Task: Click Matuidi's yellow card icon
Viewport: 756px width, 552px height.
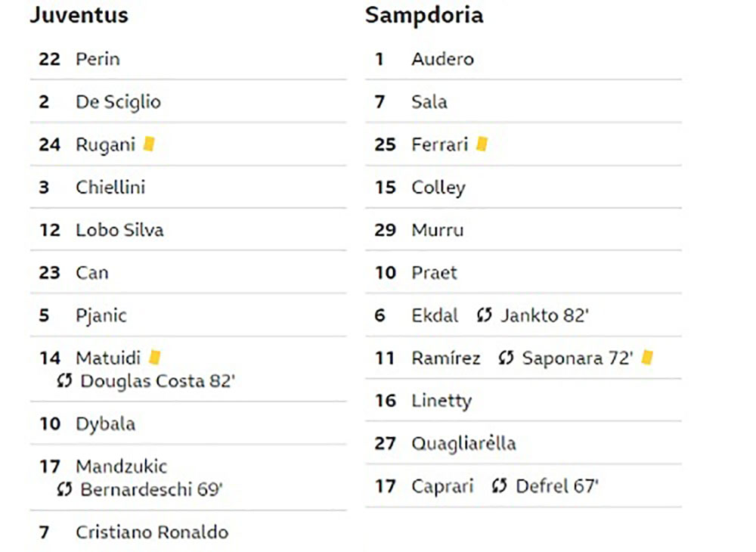Action: pos(154,357)
